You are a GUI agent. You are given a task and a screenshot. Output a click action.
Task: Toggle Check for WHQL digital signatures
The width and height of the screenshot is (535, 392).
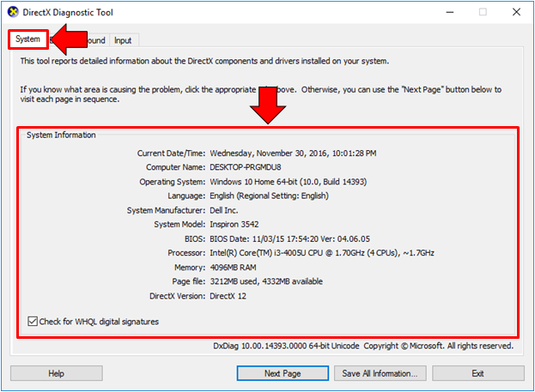[93, 322]
